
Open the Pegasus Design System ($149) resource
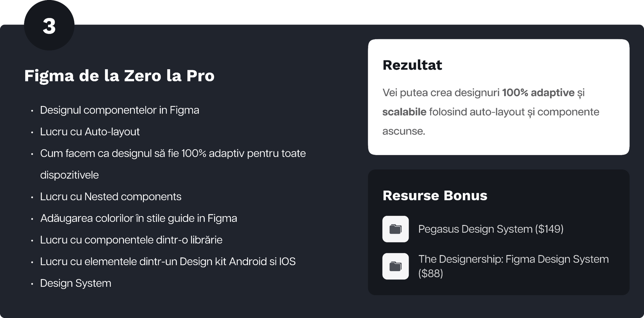(x=491, y=229)
